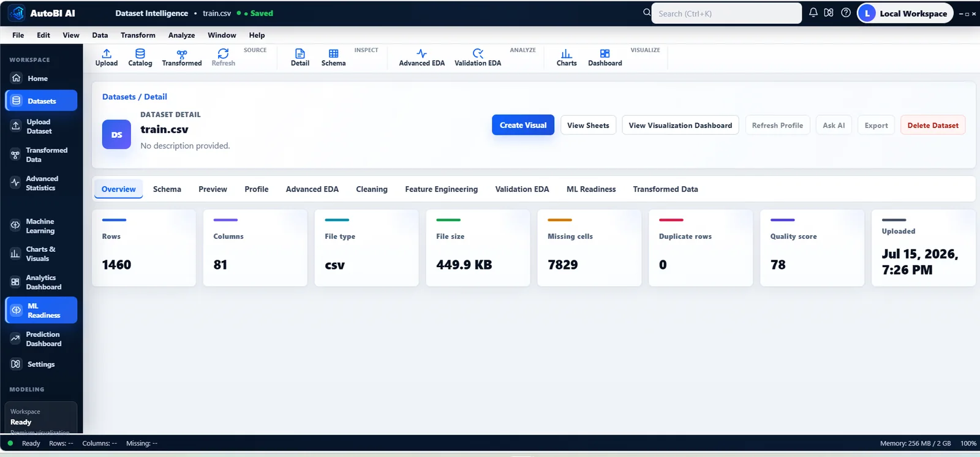This screenshot has width=980, height=457.
Task: Open the File menu
Action: (x=18, y=35)
